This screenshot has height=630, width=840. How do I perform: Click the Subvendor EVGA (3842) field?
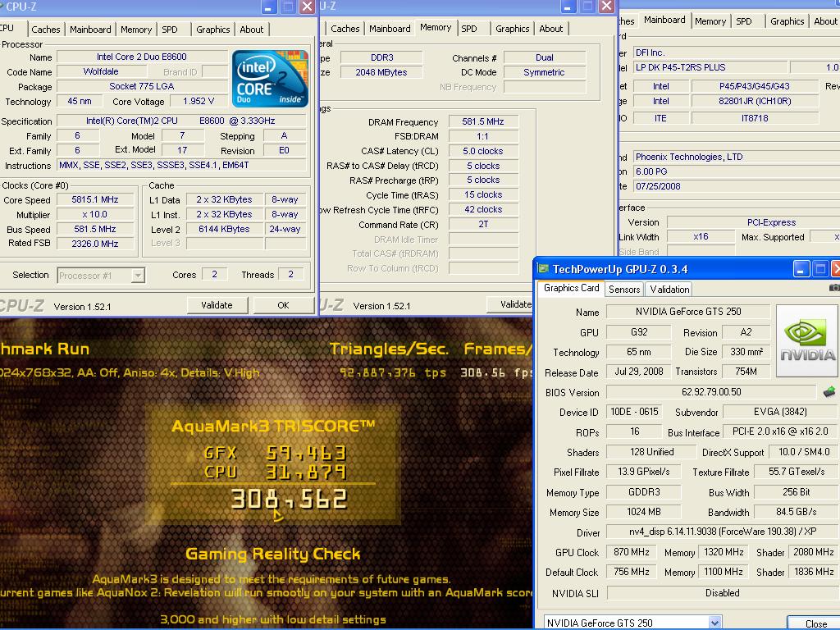pyautogui.click(x=779, y=412)
